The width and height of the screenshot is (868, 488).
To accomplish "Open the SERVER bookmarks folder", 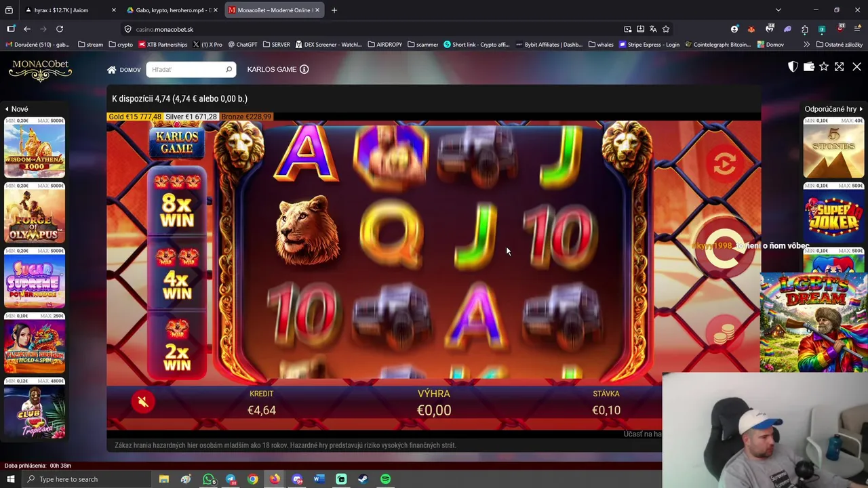I will tap(276, 45).
